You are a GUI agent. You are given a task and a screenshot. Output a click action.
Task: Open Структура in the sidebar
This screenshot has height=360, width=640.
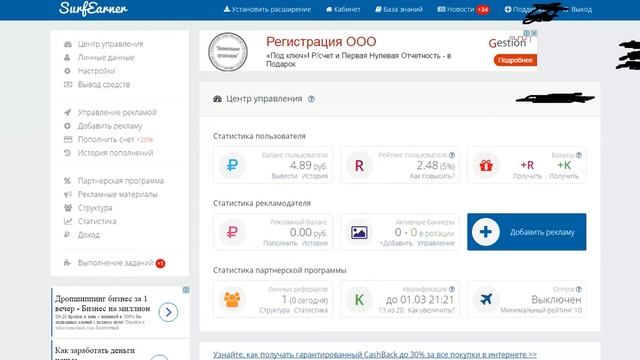pos(95,208)
